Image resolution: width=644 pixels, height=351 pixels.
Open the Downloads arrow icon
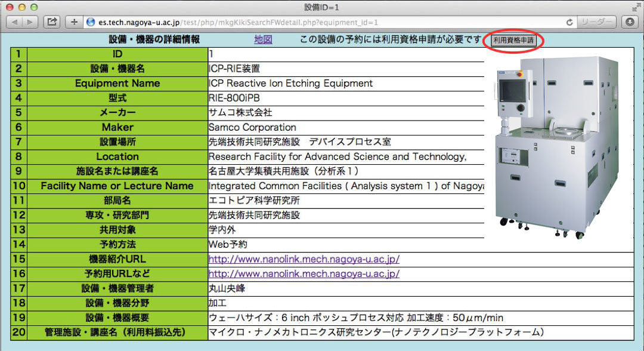tap(630, 22)
